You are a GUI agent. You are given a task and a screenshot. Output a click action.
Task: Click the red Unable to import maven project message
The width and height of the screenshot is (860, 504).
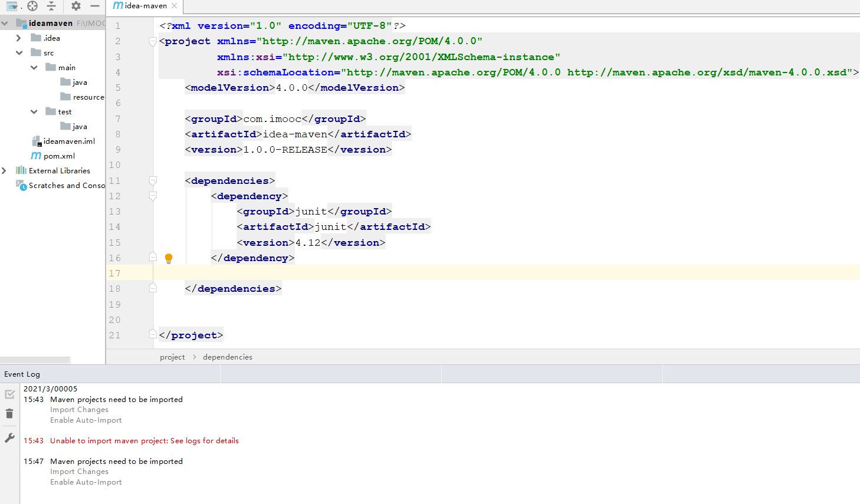pos(145,441)
